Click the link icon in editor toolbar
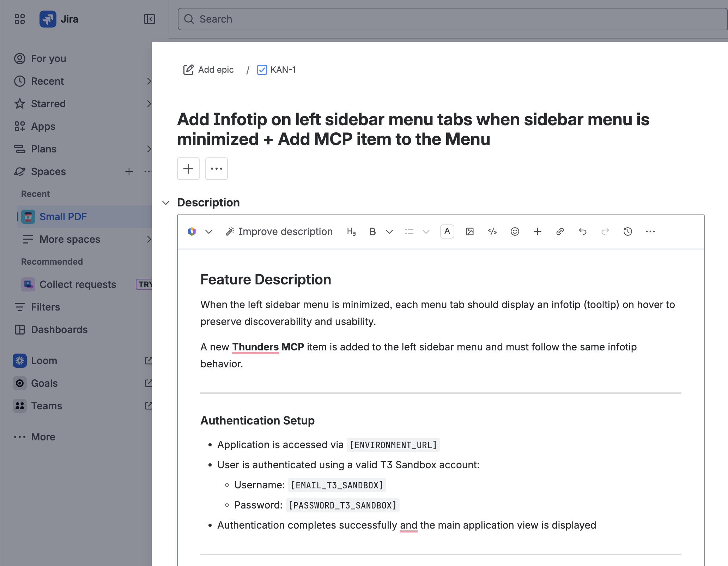The height and width of the screenshot is (566, 728). pyautogui.click(x=560, y=231)
